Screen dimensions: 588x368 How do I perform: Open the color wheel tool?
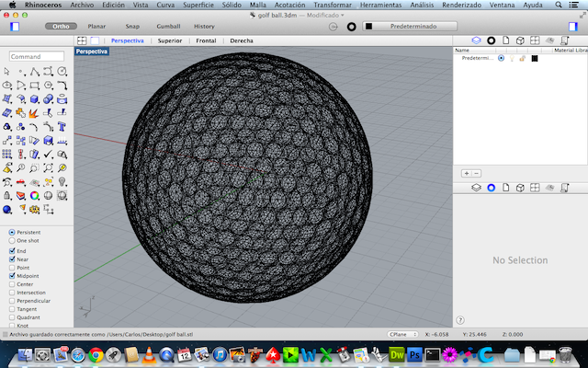[x=35, y=196]
